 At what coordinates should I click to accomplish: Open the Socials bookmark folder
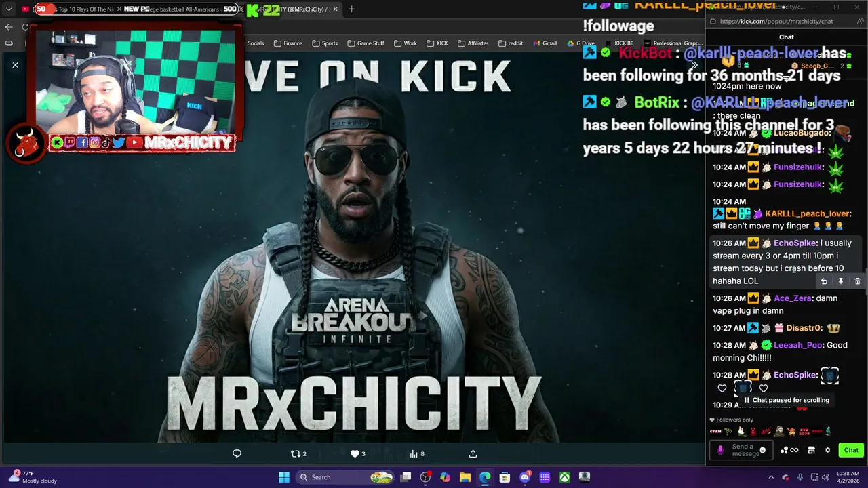tap(256, 43)
